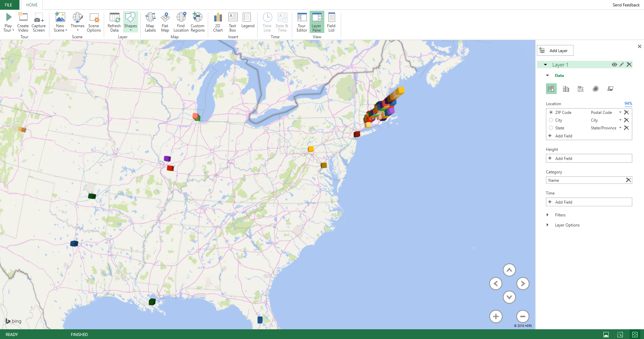Zoom in using the map plus control
Viewport: 644px width, 339px height.
coord(496,316)
